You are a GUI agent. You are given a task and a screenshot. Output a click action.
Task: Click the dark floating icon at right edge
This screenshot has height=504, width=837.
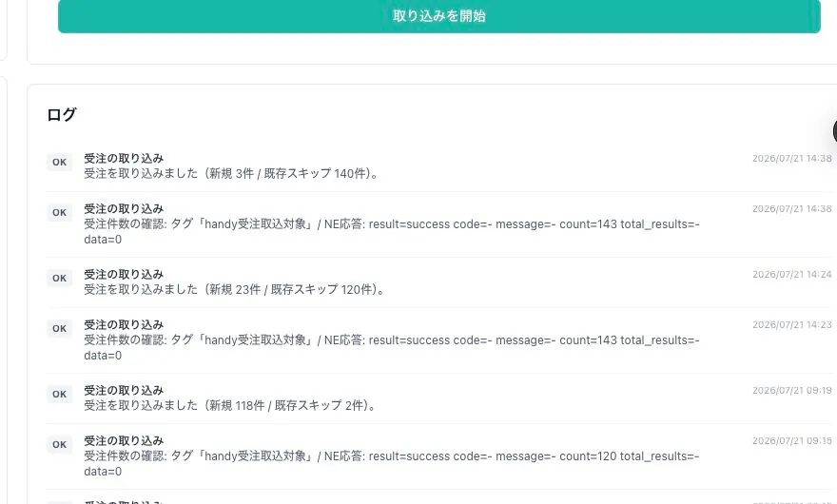point(834,131)
